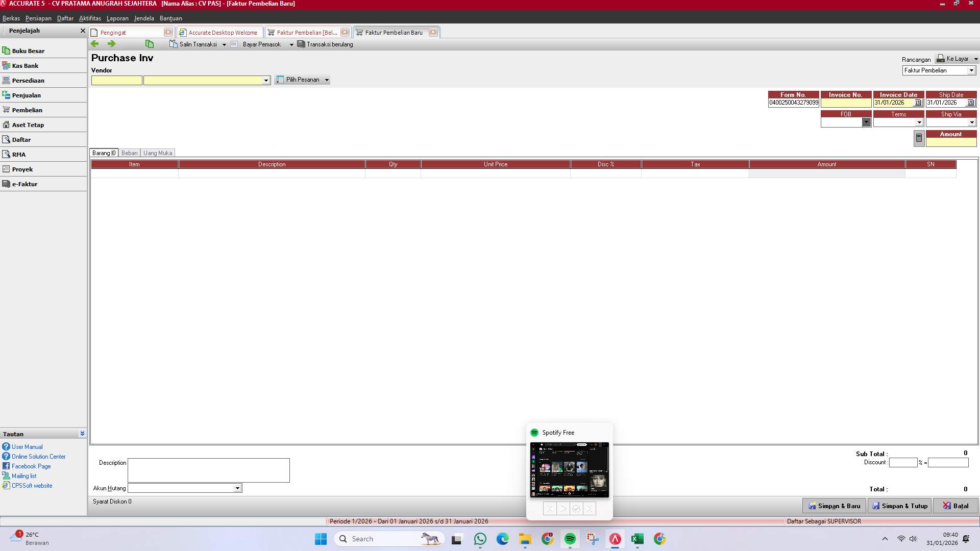Open the Akun Hutang dropdown

tap(237, 488)
